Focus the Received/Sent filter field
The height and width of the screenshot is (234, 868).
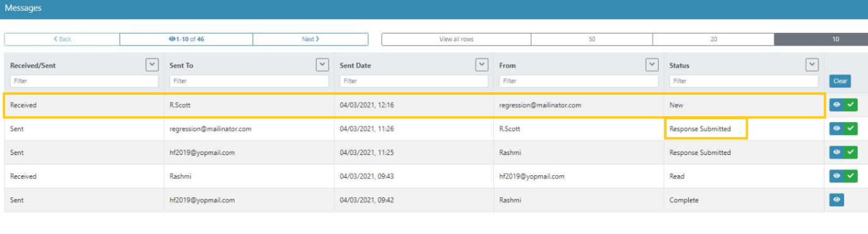point(84,81)
